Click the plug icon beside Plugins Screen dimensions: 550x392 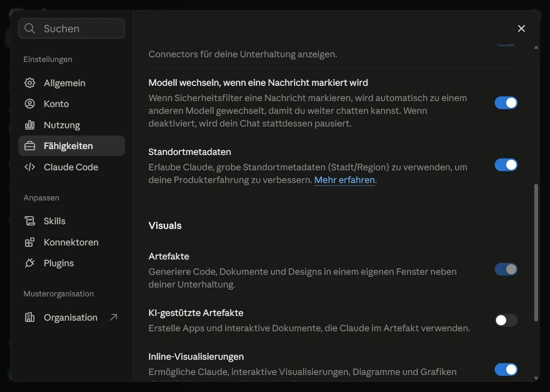tap(30, 263)
